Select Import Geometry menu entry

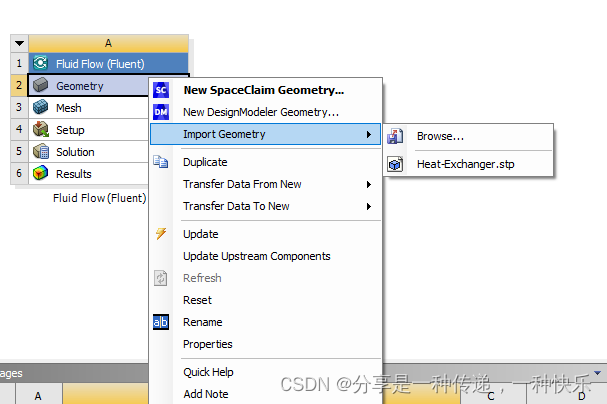[266, 134]
